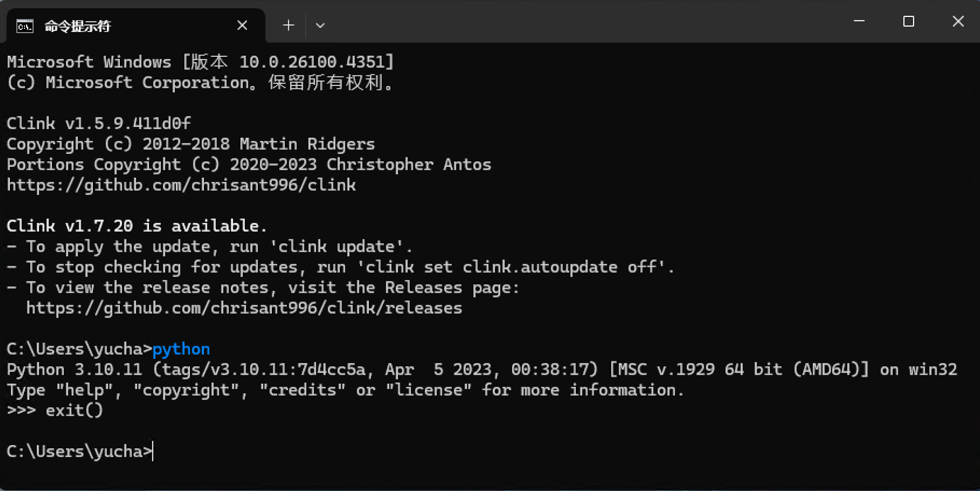980x491 pixels.
Task: Click the 'Clink v1.7.20 is available.' line
Action: 137,226
